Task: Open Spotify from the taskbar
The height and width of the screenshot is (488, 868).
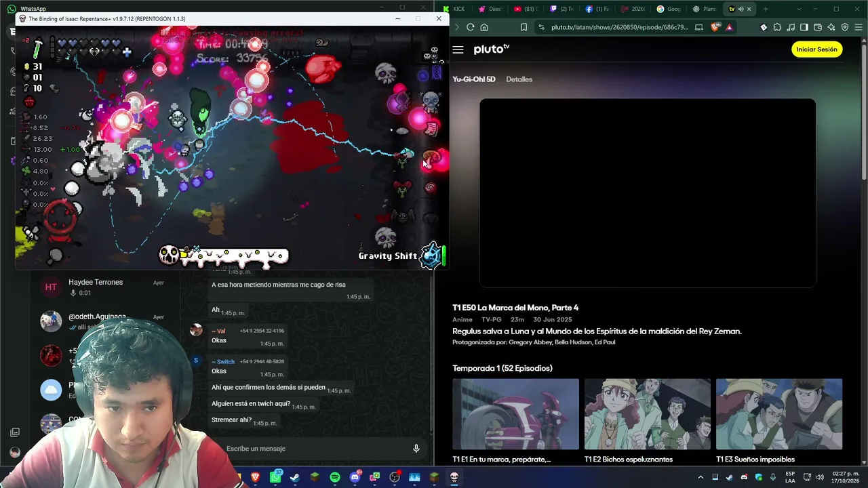Action: (335, 477)
